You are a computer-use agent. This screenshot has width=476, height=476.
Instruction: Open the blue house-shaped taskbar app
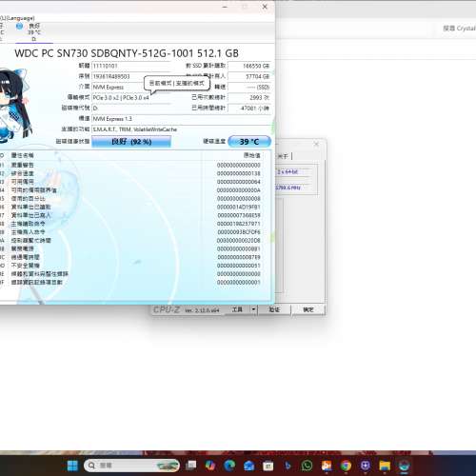249,466
